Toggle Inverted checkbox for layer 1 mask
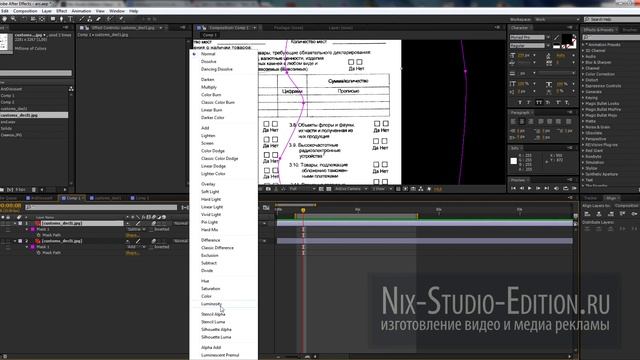The height and width of the screenshot is (360, 640). click(x=151, y=229)
